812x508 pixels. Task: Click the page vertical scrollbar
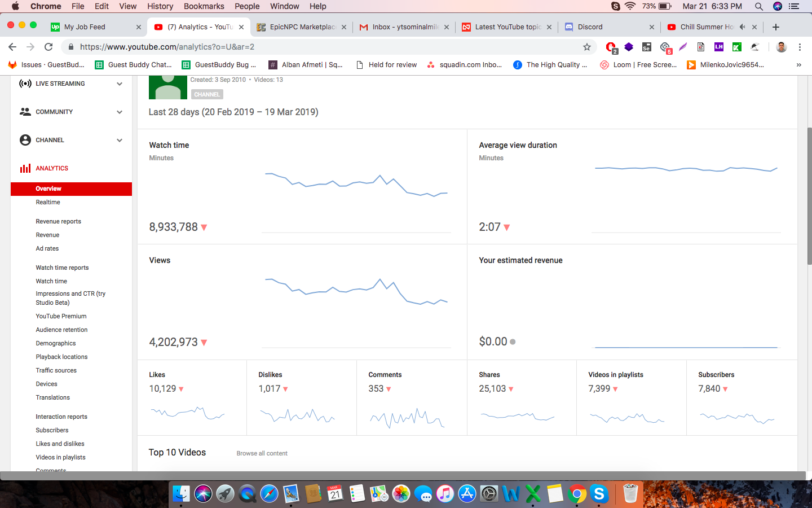tap(810, 196)
